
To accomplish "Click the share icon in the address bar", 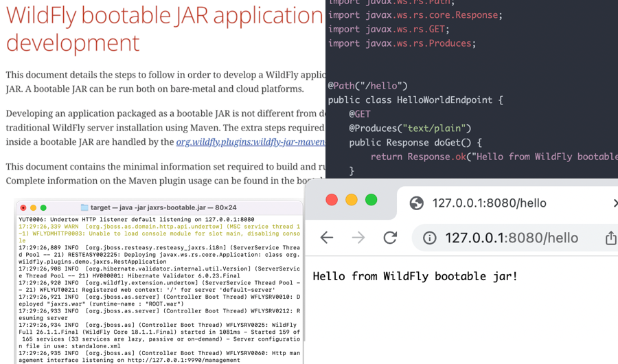I will coord(610,238).
